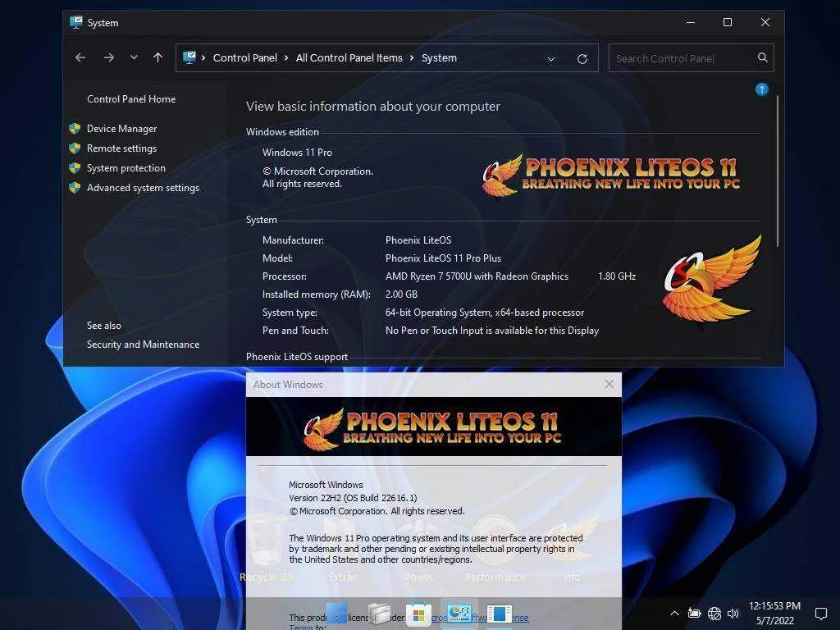Switch to About Windows taskbar icon

coord(500,614)
